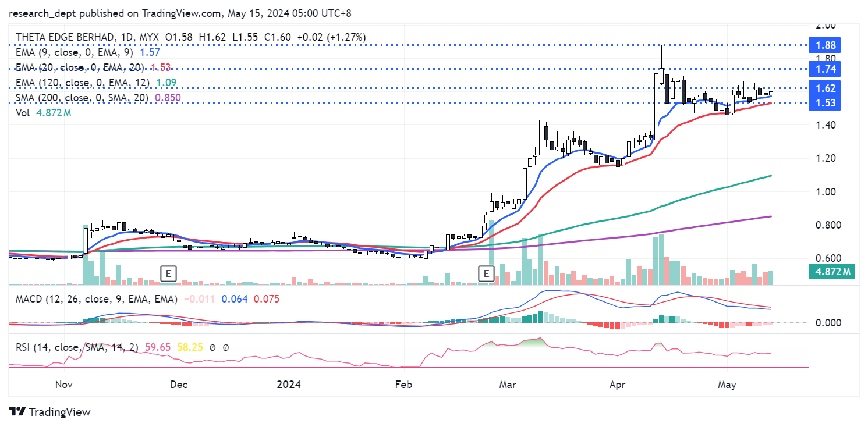Screen dimensions: 868x427
Task: Click the earnings 'E' marker near December
Action: (x=169, y=273)
